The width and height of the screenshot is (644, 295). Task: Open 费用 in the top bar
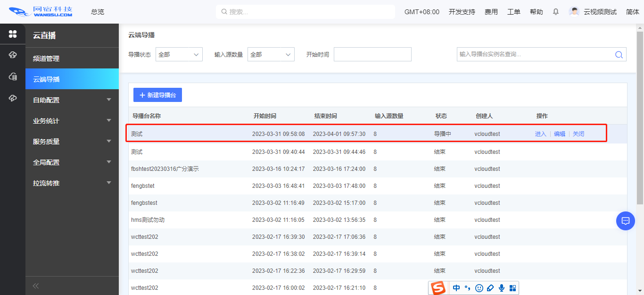(x=491, y=12)
